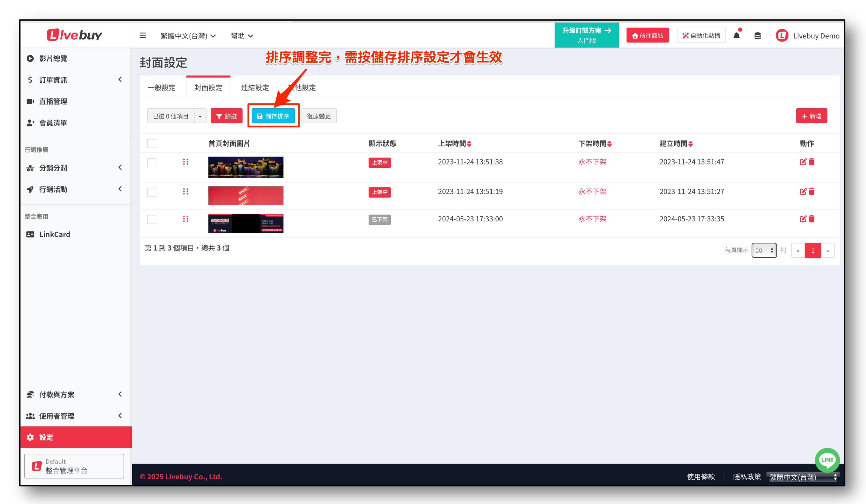The image size is (866, 504).
Task: Click the 新增 button
Action: click(x=811, y=116)
